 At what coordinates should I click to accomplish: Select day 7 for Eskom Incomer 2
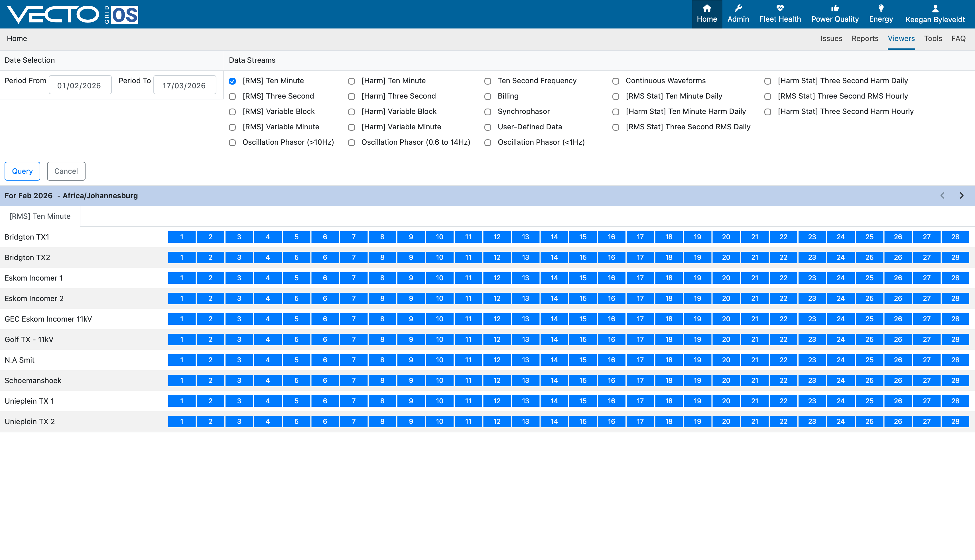point(353,299)
